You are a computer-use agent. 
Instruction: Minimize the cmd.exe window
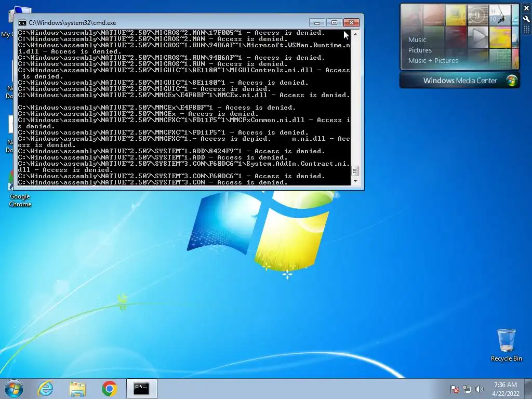tap(317, 23)
